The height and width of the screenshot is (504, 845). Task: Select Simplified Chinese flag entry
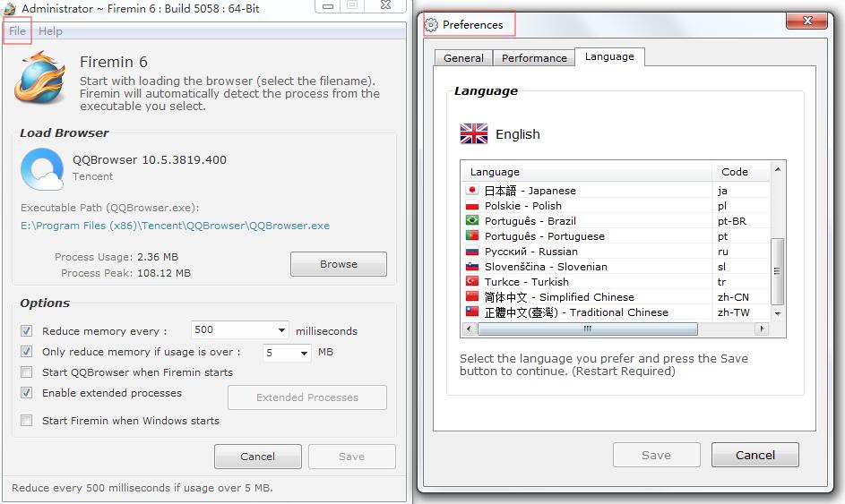tap(472, 297)
